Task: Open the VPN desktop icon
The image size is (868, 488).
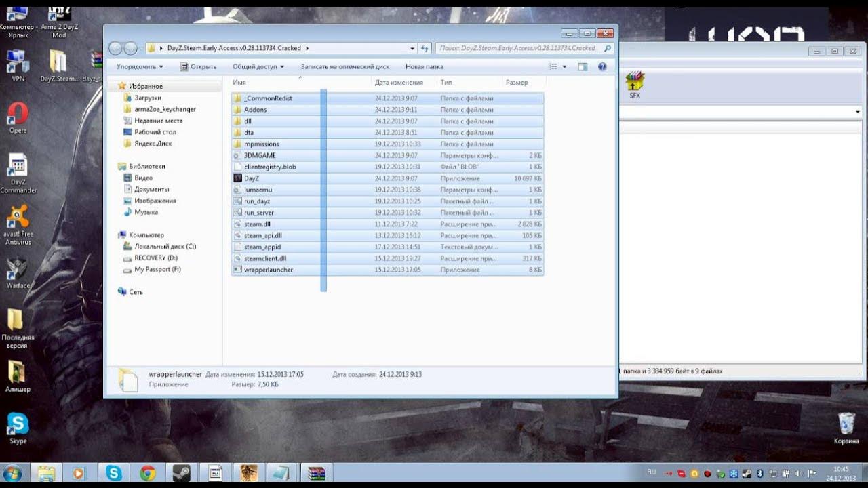Action: pos(18,66)
